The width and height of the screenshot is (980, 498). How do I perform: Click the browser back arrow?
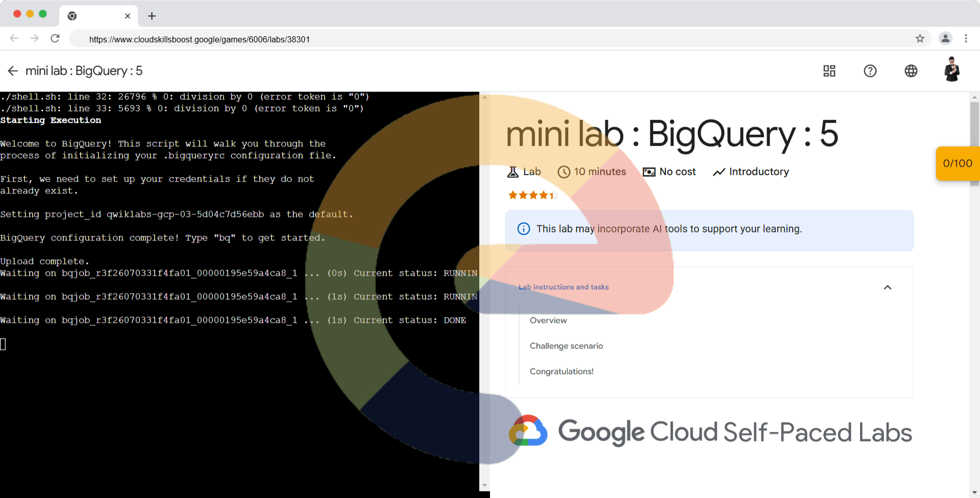[14, 38]
